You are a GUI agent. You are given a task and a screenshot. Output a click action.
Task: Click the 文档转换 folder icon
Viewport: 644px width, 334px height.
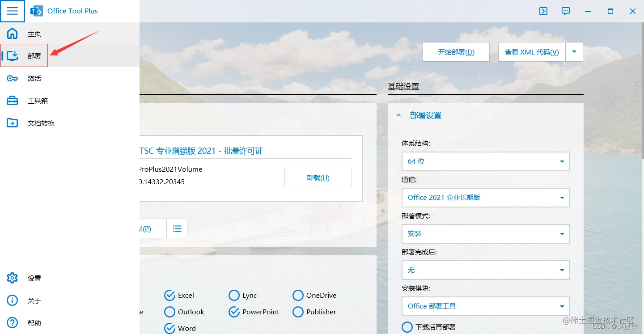[x=12, y=123]
